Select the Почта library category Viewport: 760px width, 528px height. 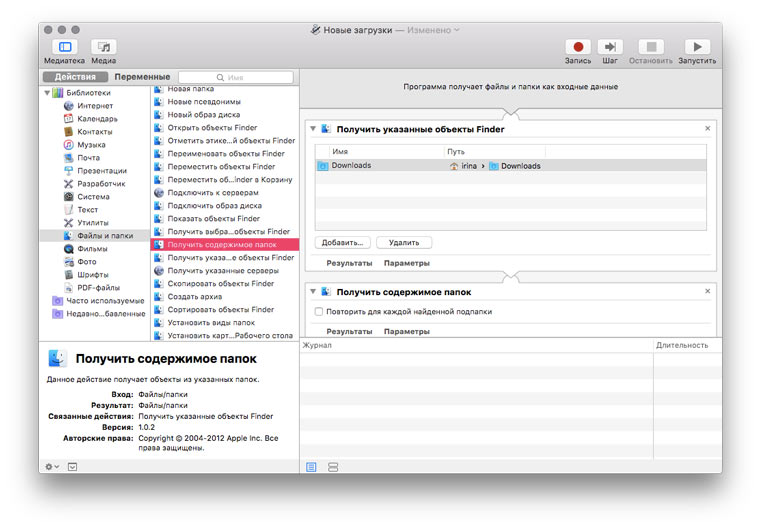click(88, 158)
